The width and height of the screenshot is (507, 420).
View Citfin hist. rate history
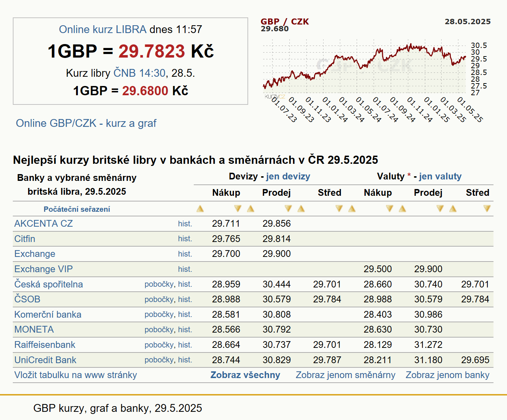coord(185,239)
